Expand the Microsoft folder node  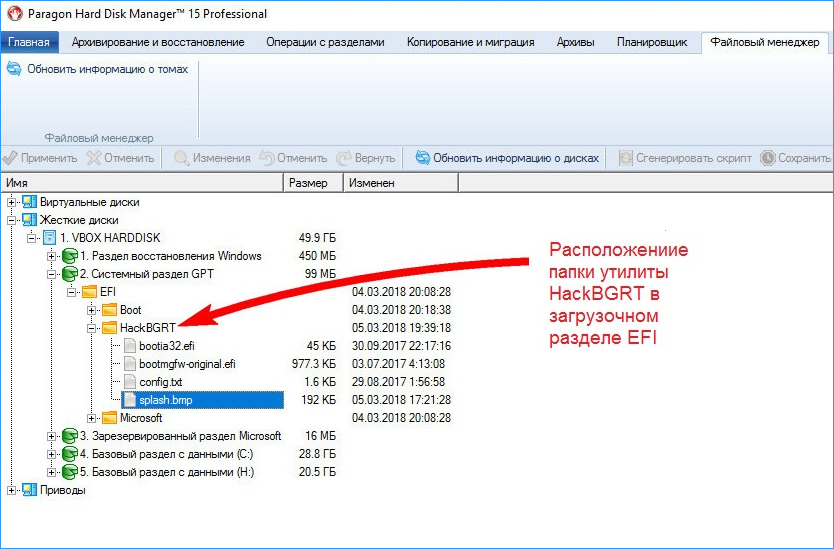pyautogui.click(x=91, y=418)
